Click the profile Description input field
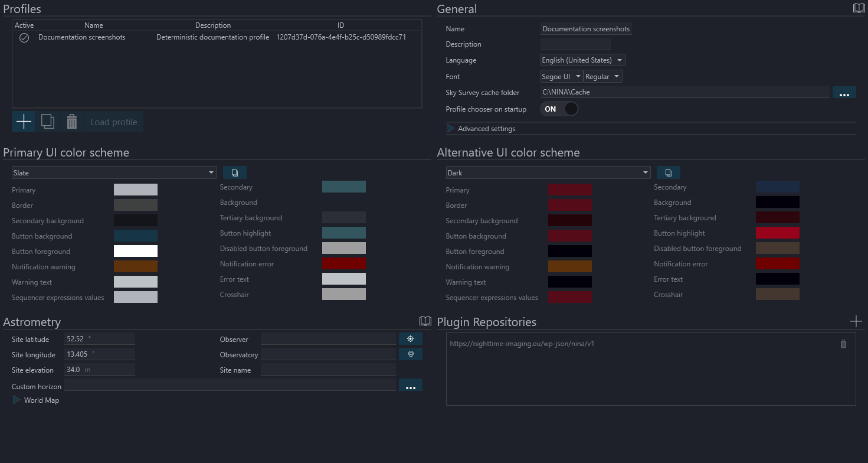868x463 pixels. click(576, 44)
